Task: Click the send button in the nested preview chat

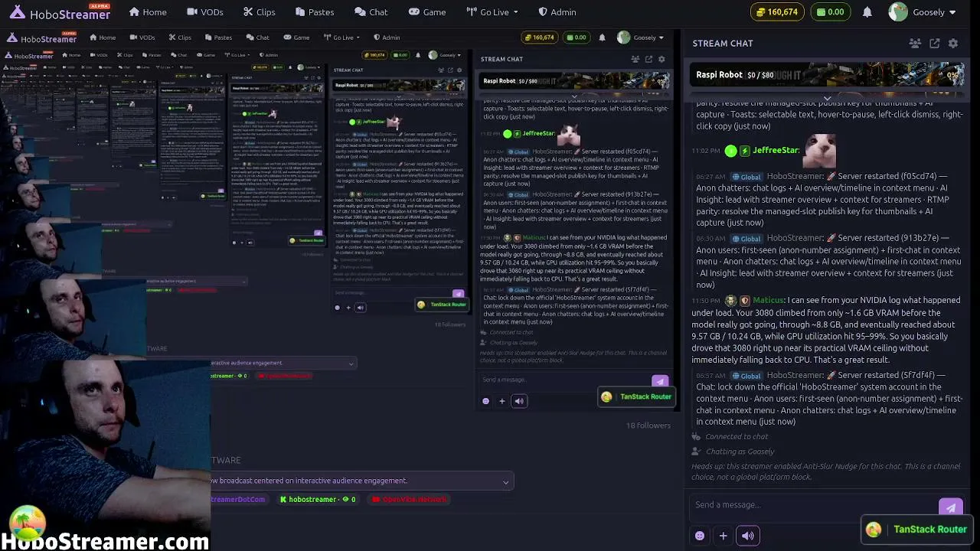Action: [x=659, y=381]
